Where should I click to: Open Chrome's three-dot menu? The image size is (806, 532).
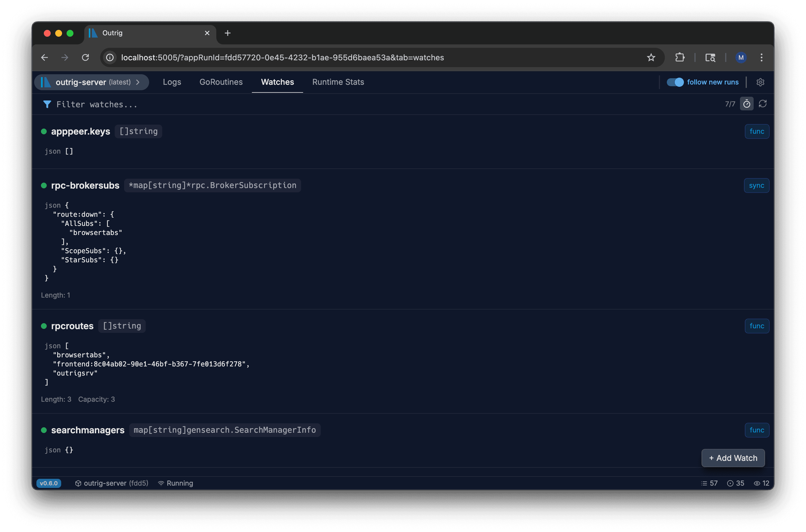click(x=762, y=57)
